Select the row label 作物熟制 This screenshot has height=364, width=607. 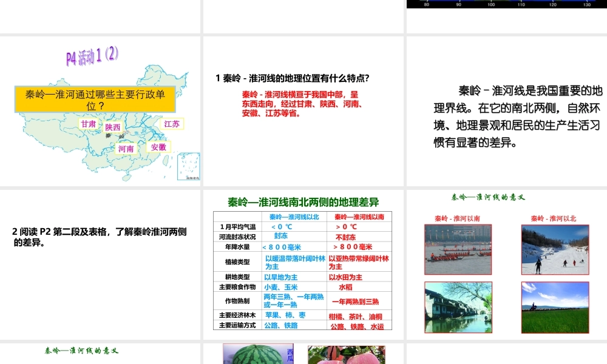[x=237, y=301]
